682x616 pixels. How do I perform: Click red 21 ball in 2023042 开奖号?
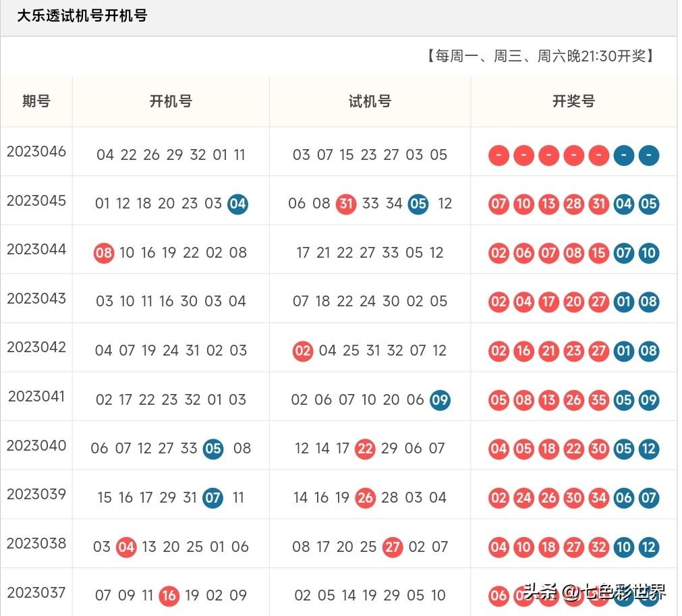point(549,351)
